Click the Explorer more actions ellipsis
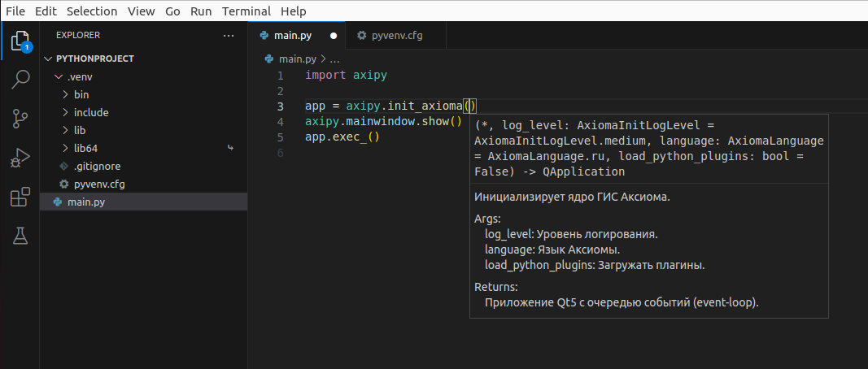Viewport: 868px width, 369px height. pos(228,36)
